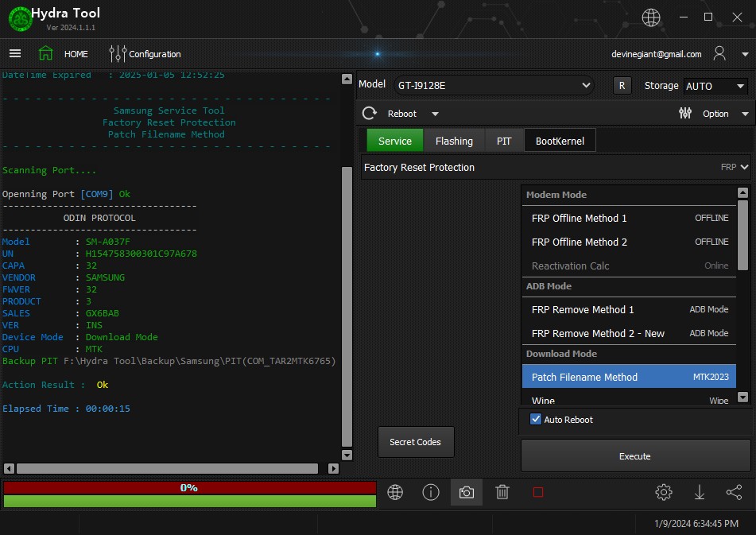
Task: Switch to the Service tab
Action: (x=395, y=141)
